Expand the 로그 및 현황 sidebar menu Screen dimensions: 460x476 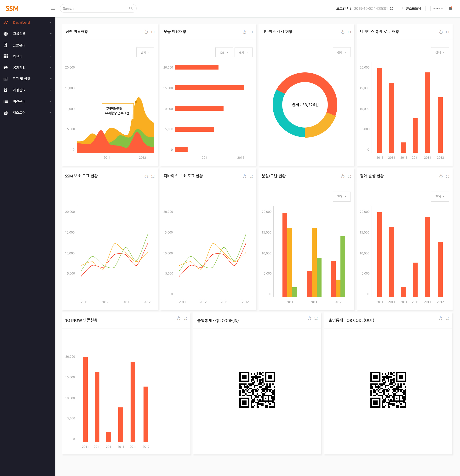tap(28, 79)
